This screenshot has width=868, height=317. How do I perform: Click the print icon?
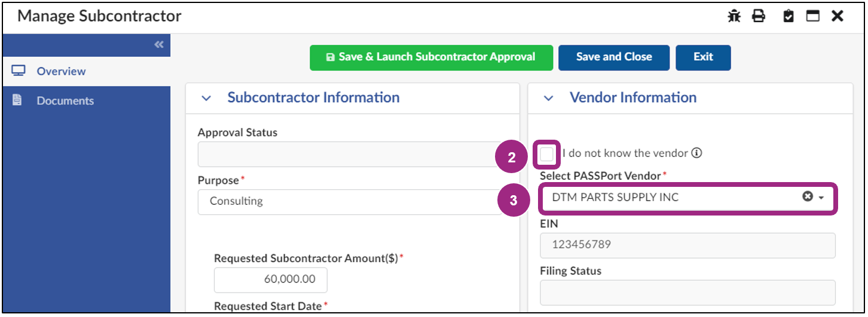[759, 17]
